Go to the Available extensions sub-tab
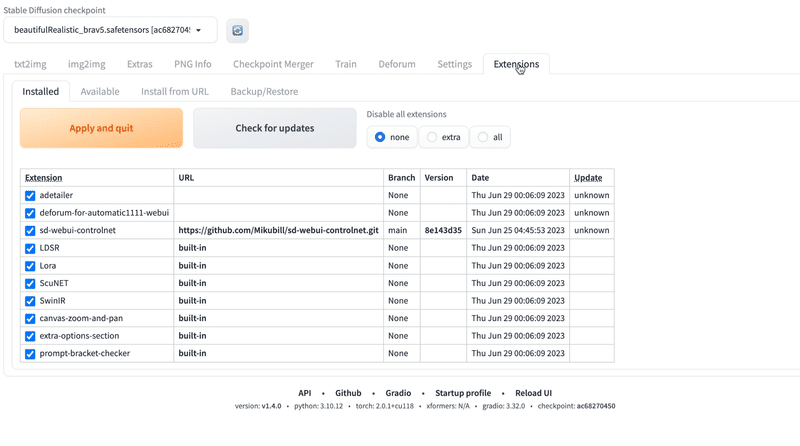Viewport: 800px width, 446px height. point(100,91)
